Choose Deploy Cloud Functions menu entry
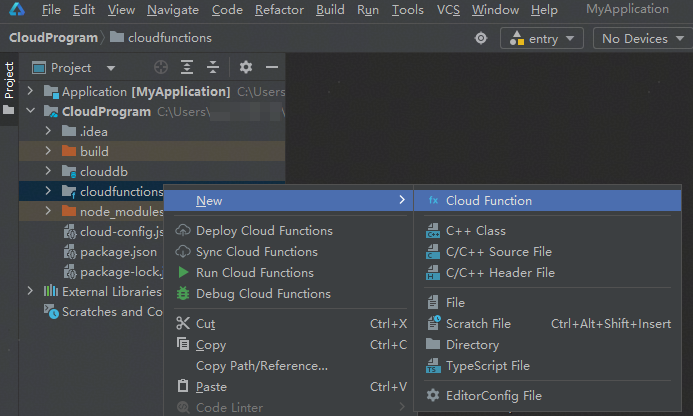 coord(263,231)
